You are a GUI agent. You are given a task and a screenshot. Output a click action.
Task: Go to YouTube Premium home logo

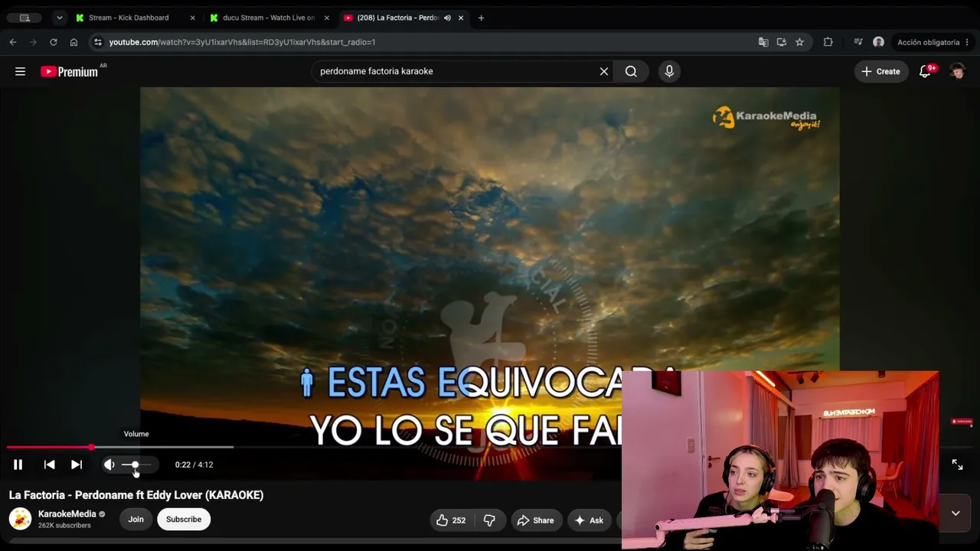(x=70, y=71)
